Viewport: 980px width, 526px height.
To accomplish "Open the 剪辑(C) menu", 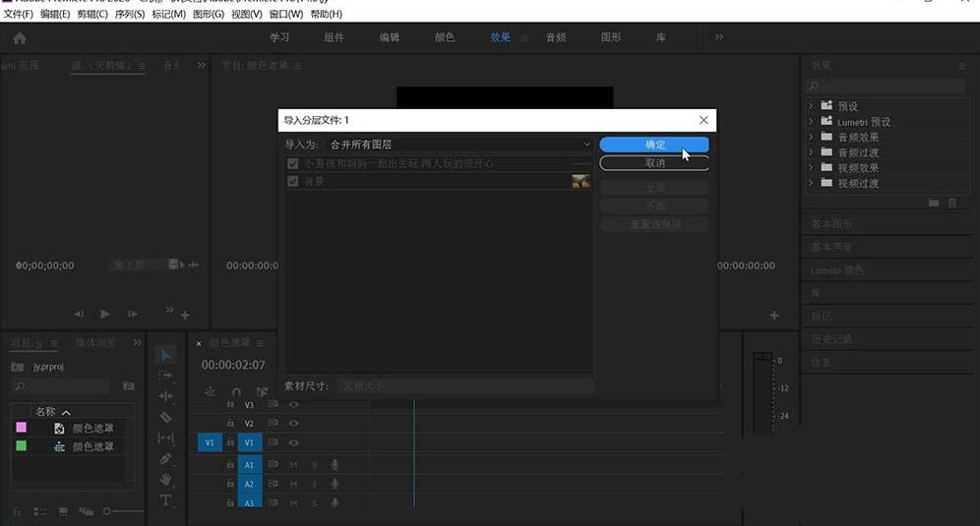I will [92, 14].
